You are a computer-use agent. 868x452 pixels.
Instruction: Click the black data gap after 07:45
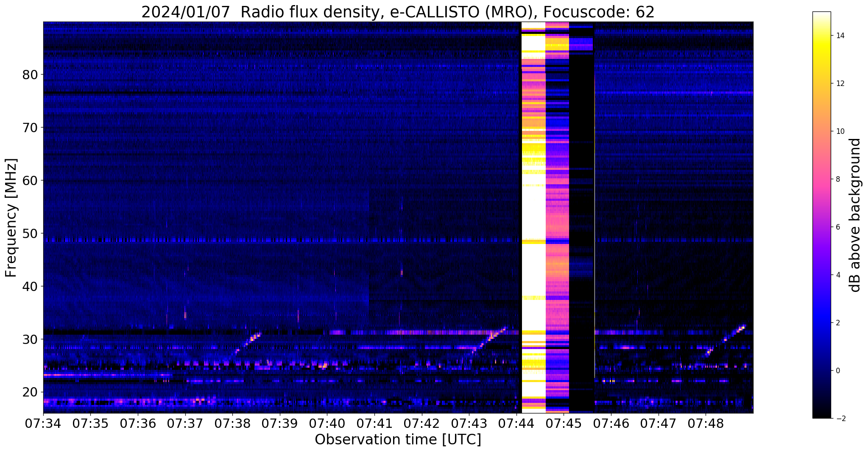(x=581, y=217)
